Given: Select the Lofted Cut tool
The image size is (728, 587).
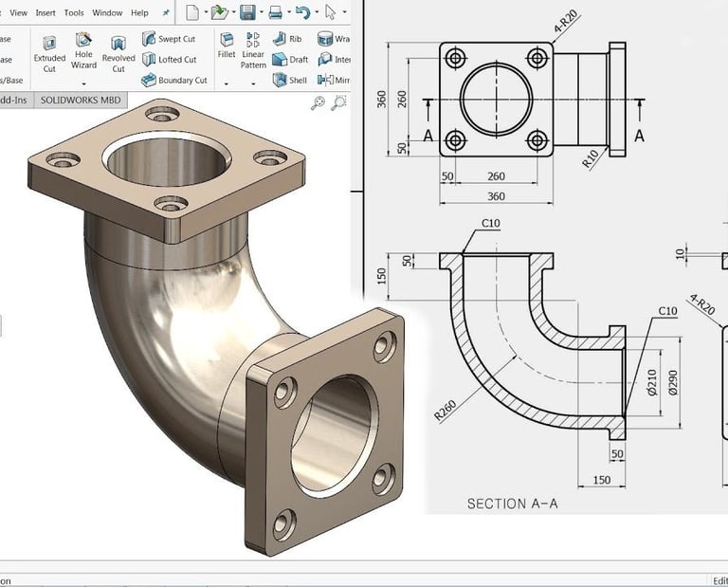Looking at the screenshot, I should point(170,60).
